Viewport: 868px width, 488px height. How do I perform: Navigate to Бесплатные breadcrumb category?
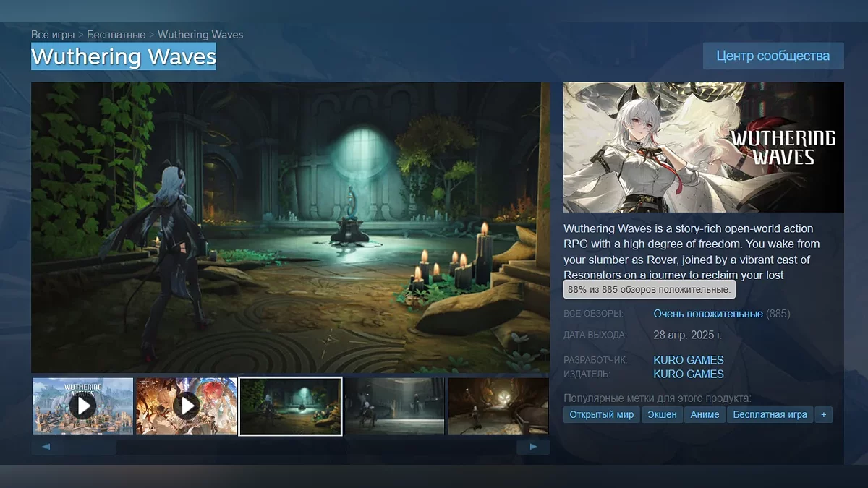point(116,35)
